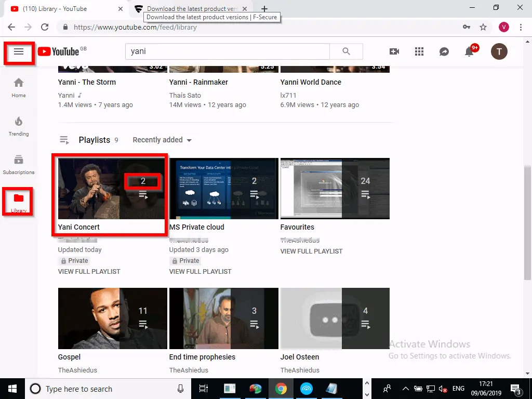Open the Chrome profile V avatar

(504, 27)
